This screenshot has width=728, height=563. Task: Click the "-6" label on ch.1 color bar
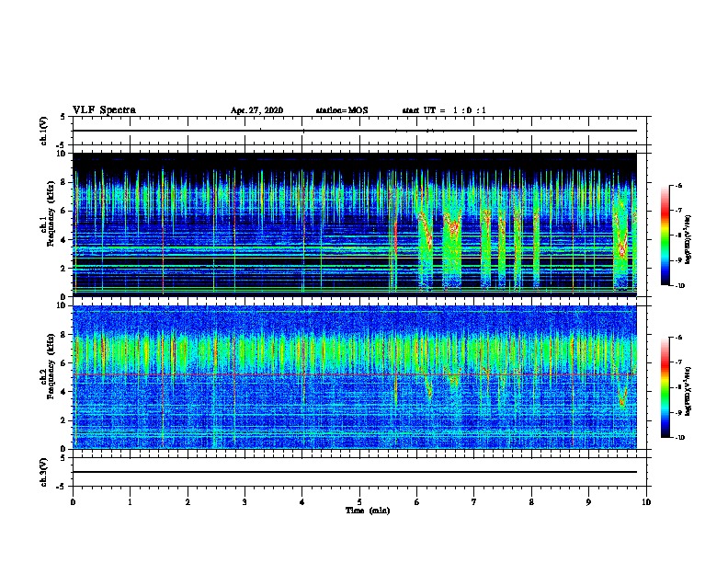(x=678, y=185)
